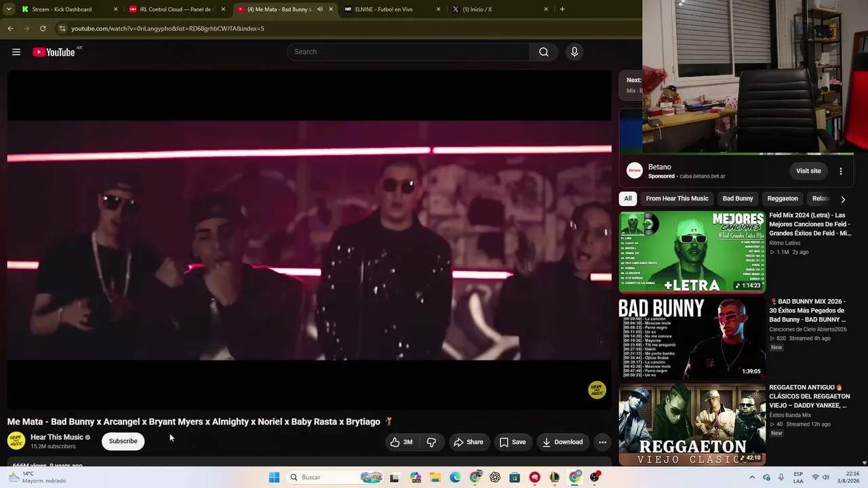Start voice search with microphone icon

pos(574,52)
